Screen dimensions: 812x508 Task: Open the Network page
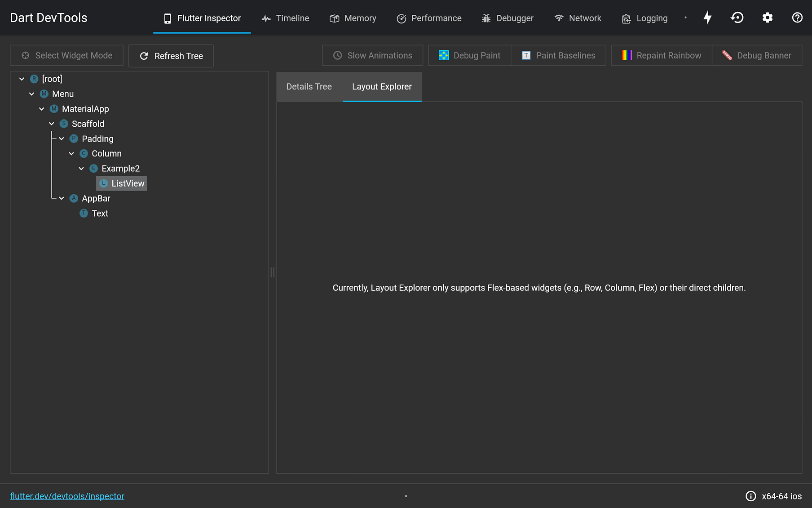click(x=578, y=18)
